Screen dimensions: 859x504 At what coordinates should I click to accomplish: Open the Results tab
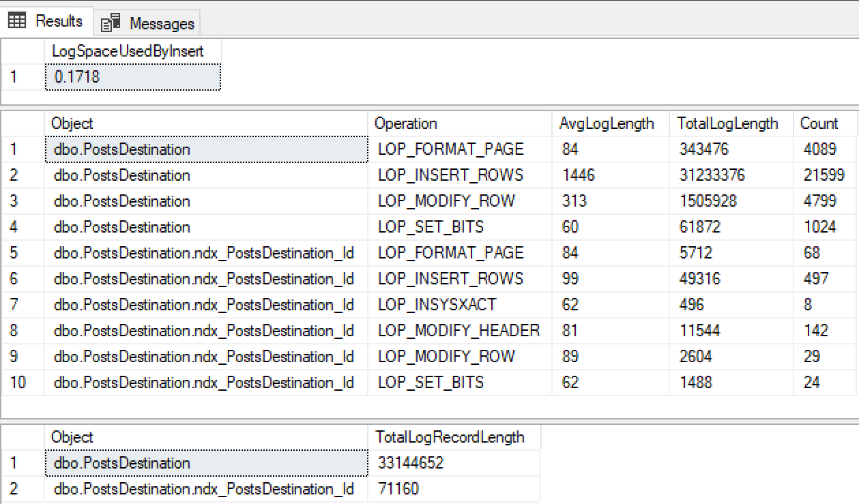coord(59,21)
